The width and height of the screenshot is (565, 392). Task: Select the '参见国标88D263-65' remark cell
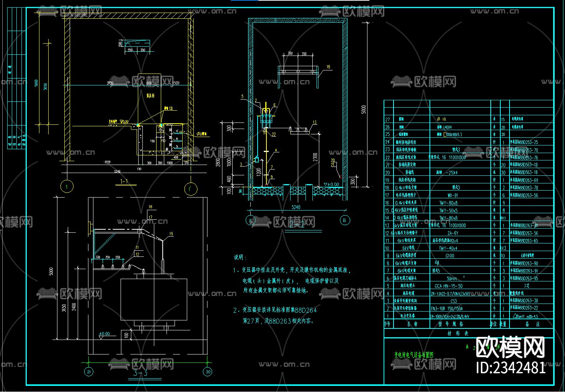point(524,241)
